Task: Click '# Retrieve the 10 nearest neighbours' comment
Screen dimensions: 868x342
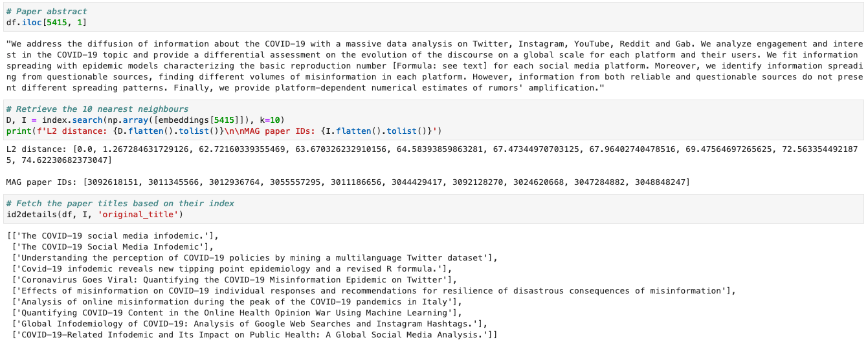Action: tap(97, 109)
